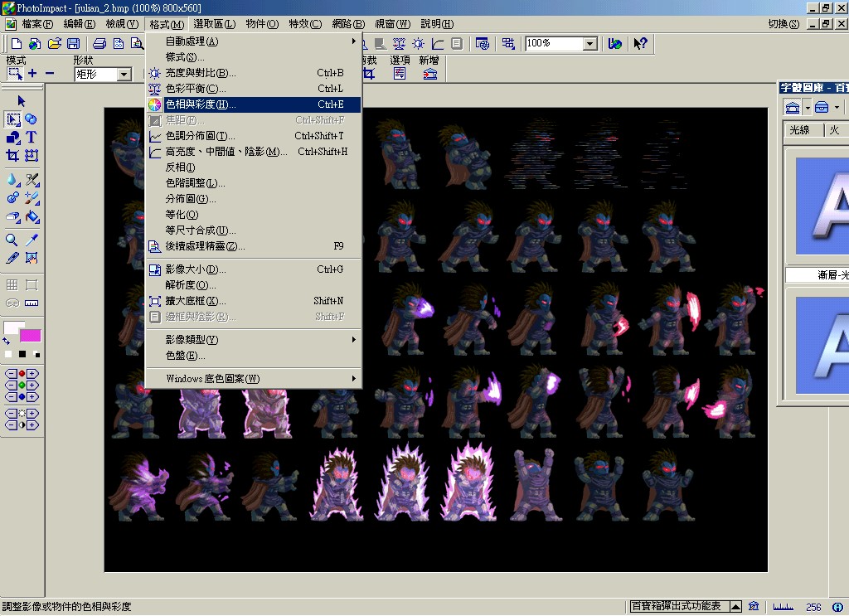Select the Clone stamp tool

point(12,197)
